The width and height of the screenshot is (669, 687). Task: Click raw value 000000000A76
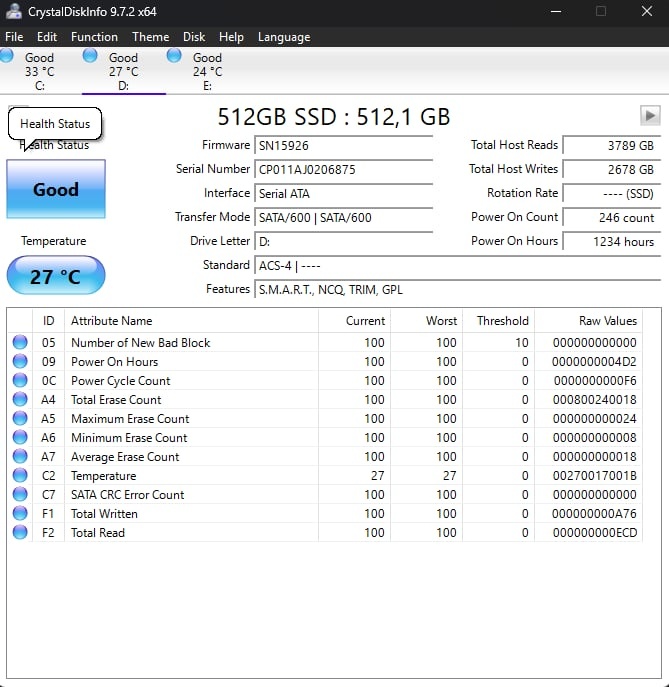(594, 514)
